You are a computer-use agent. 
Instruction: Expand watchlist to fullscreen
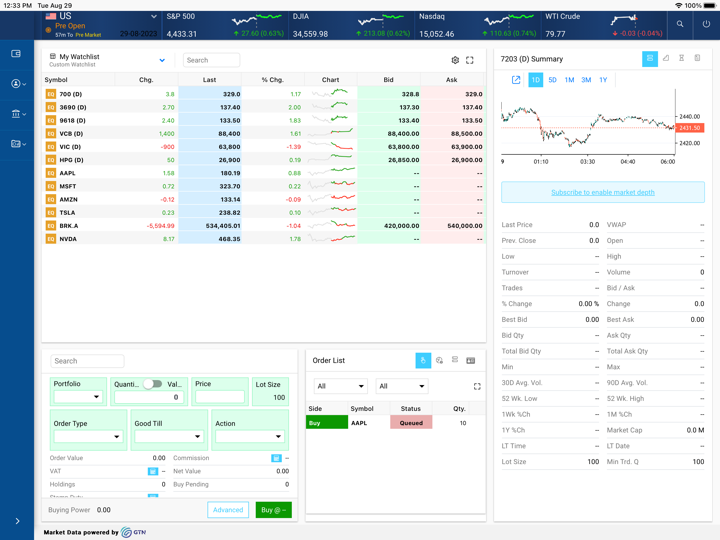tap(470, 60)
